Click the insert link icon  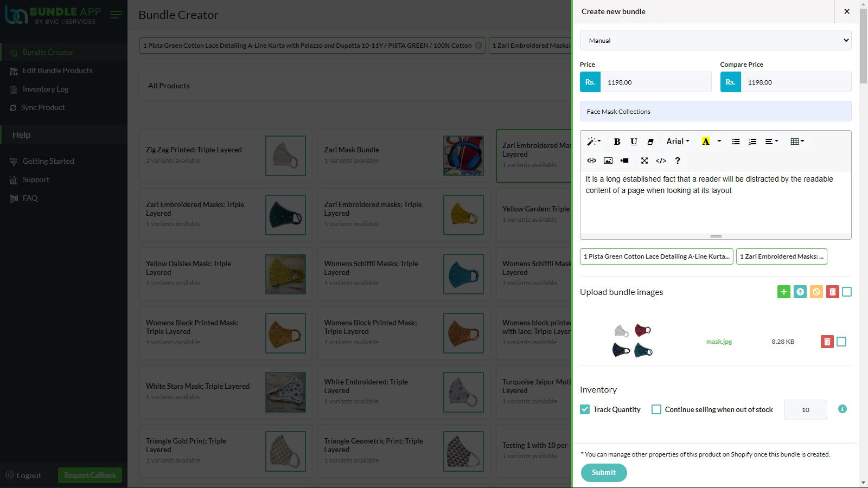pos(591,160)
